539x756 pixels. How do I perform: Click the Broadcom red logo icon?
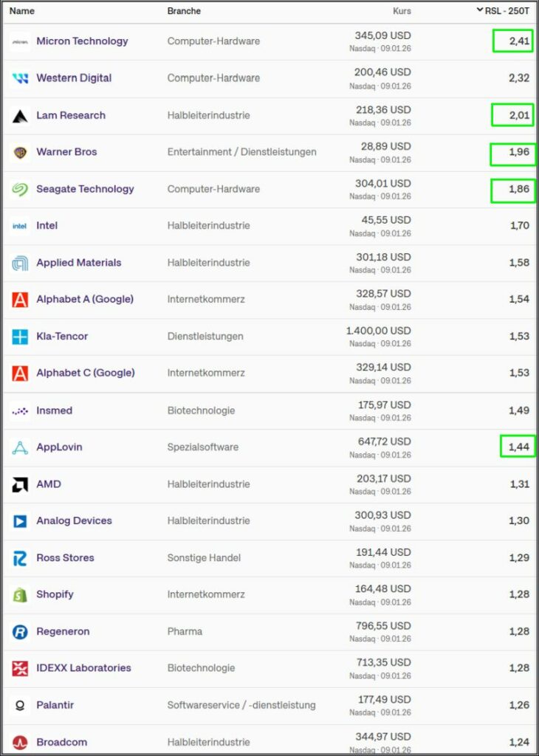click(20, 742)
